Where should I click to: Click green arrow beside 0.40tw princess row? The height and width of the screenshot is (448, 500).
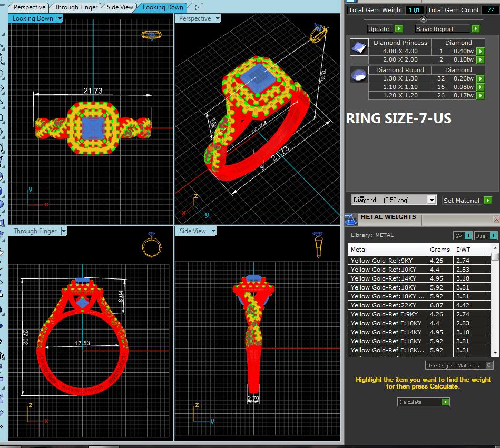pos(480,52)
